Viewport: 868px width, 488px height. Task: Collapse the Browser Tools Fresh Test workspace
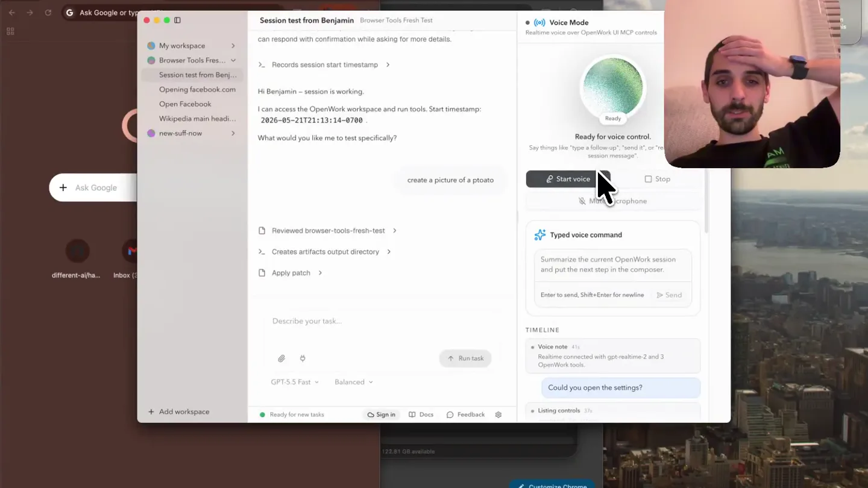coord(233,60)
